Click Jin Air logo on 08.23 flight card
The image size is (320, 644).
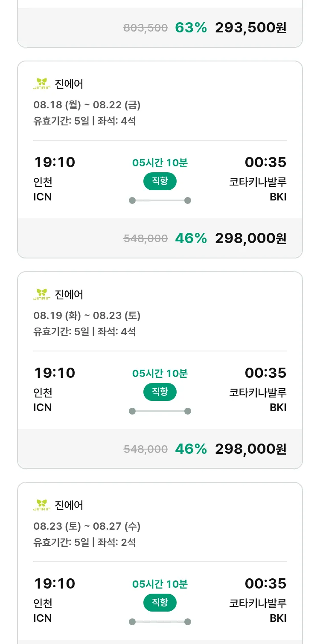click(x=42, y=505)
